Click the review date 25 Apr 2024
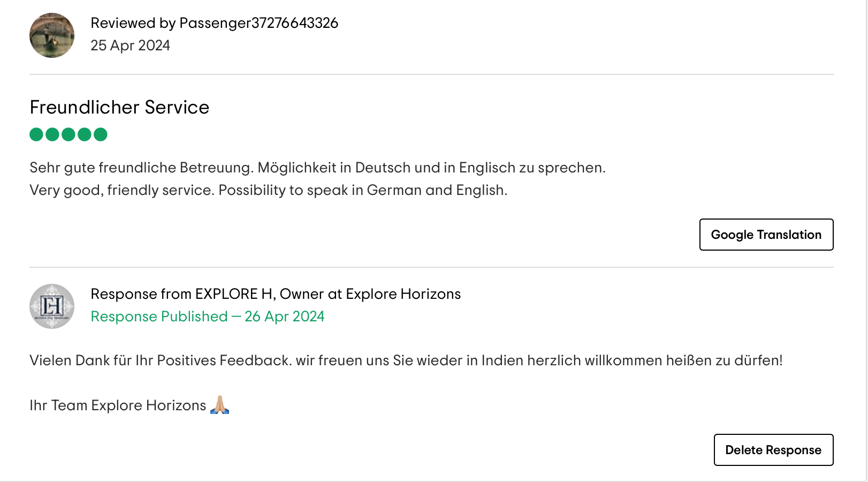 pos(130,46)
